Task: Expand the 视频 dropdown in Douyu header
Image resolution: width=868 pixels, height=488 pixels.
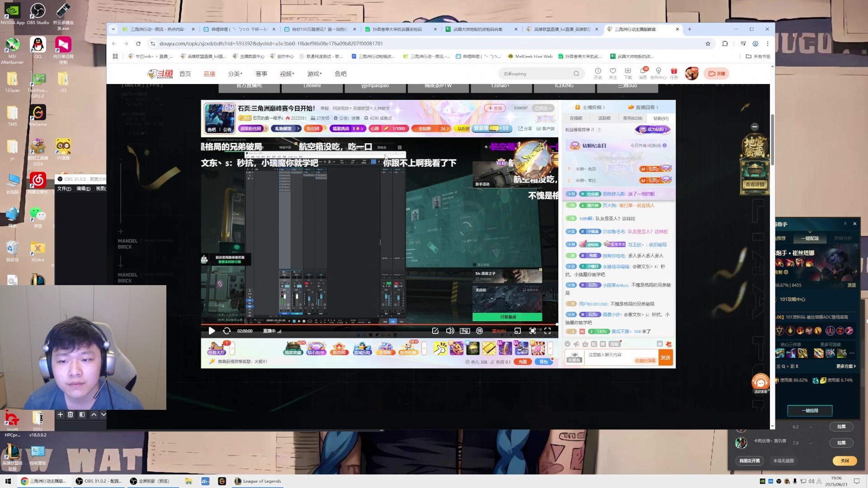Action: tap(287, 74)
